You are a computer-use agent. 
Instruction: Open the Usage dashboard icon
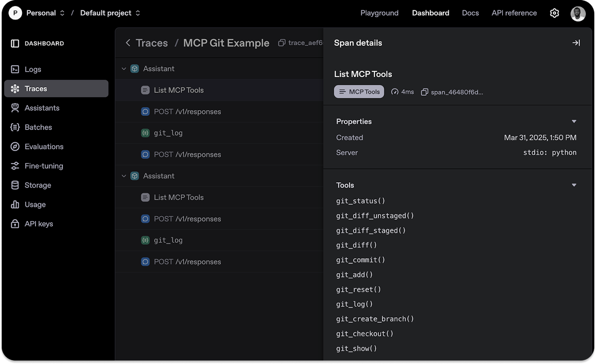(x=15, y=204)
